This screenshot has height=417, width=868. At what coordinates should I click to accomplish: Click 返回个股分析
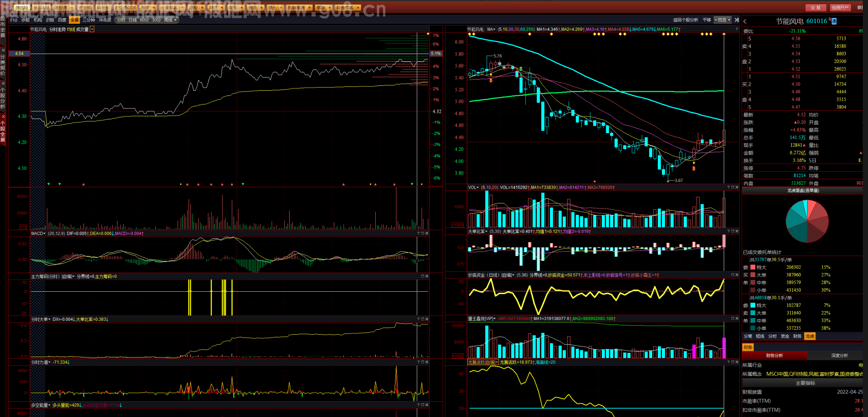click(685, 20)
